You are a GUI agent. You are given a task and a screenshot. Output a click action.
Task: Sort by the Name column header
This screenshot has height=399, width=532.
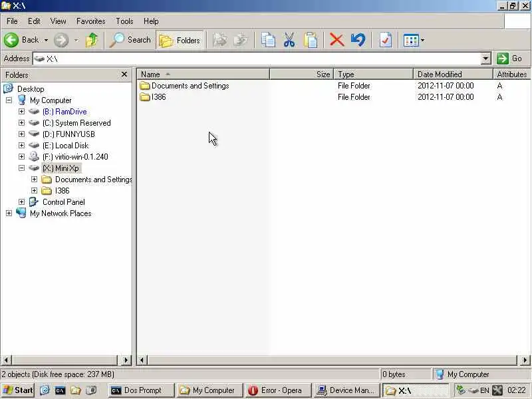(x=203, y=74)
